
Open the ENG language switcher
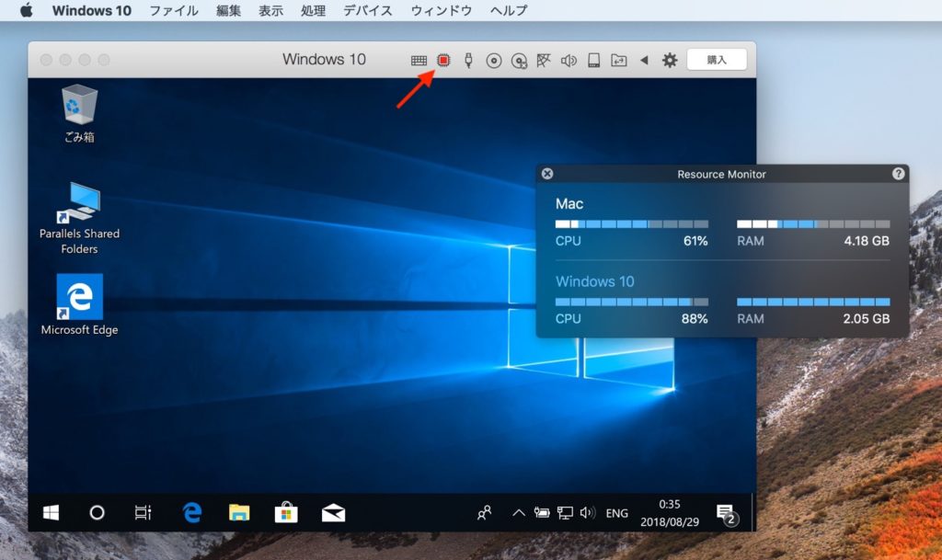615,513
